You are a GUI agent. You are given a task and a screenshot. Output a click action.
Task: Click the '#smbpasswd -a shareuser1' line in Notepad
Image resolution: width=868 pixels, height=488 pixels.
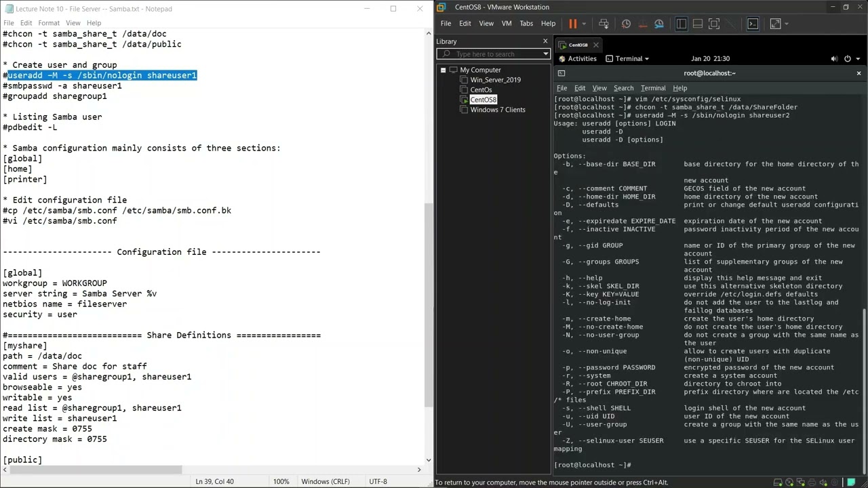pyautogui.click(x=62, y=86)
